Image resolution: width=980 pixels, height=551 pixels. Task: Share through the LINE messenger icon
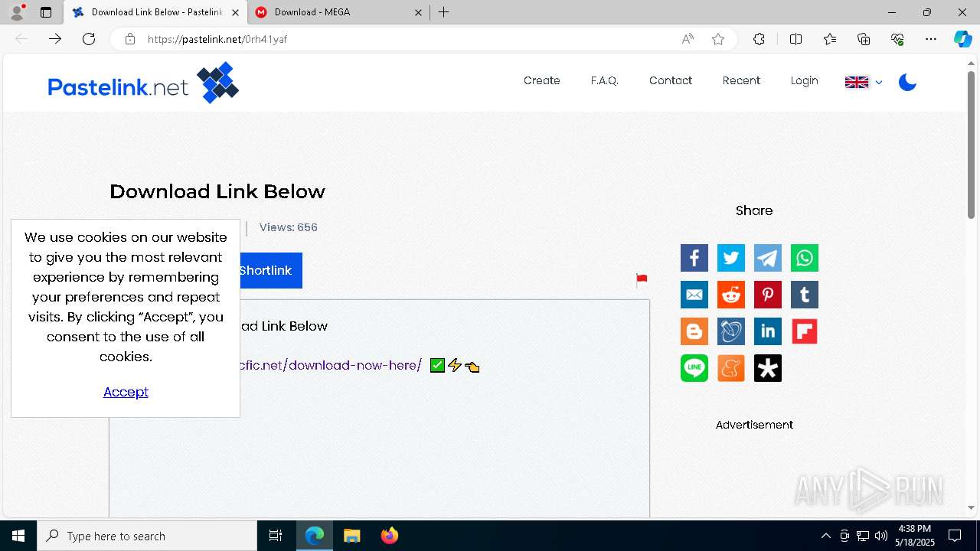coord(694,368)
